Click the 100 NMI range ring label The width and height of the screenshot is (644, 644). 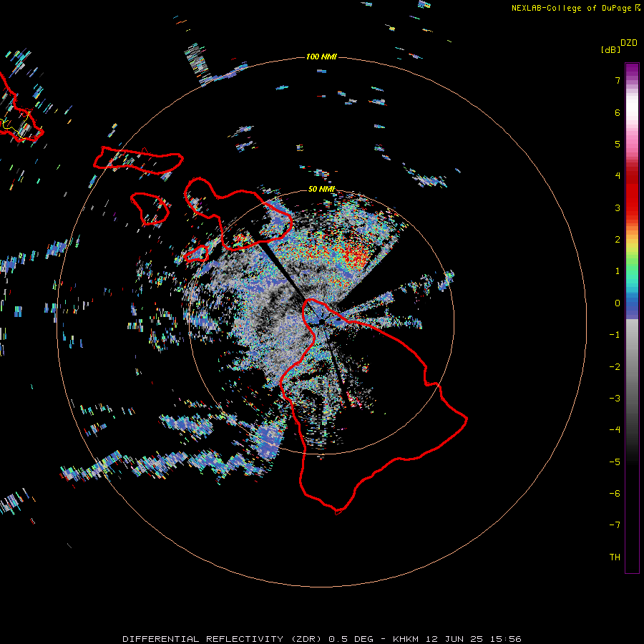[321, 57]
